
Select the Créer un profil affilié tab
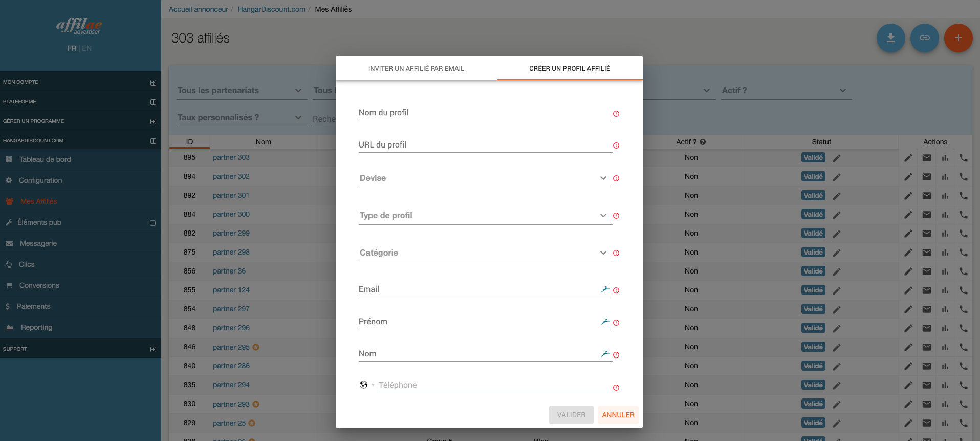coord(569,68)
